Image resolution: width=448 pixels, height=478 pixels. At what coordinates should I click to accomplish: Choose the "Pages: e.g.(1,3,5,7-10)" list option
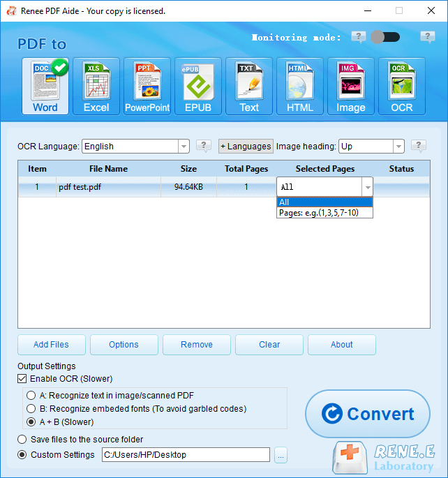[x=324, y=213]
